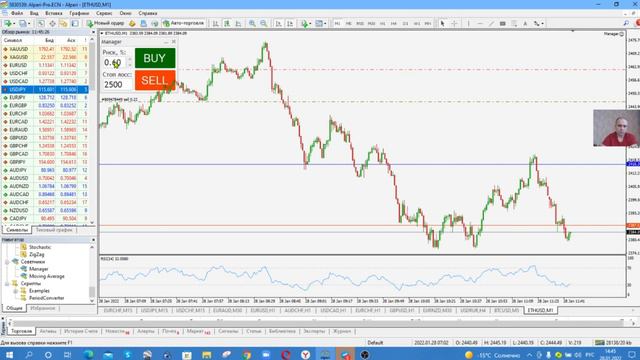Screen dimensions: 640x360
Task: Select the D1 timeframe button
Action: tap(405, 24)
